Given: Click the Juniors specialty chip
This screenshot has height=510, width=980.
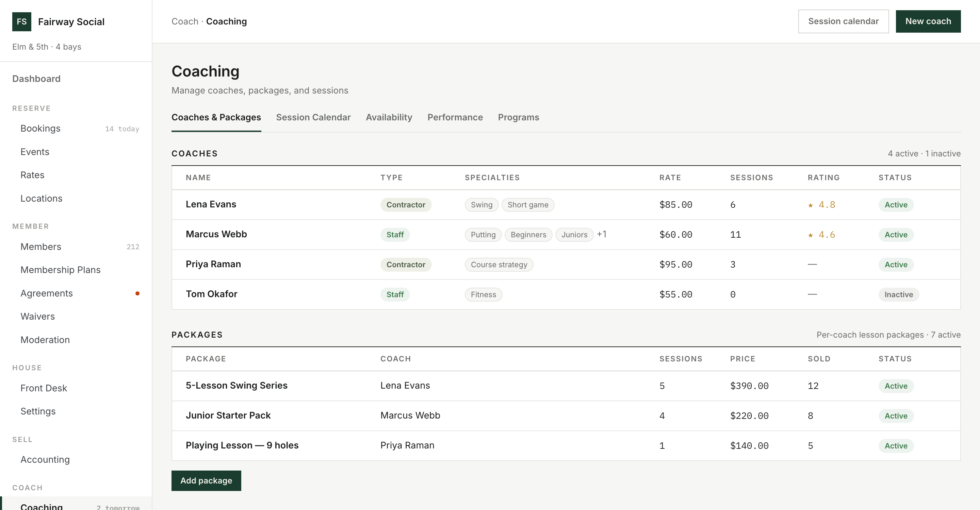Looking at the screenshot, I should coord(574,235).
